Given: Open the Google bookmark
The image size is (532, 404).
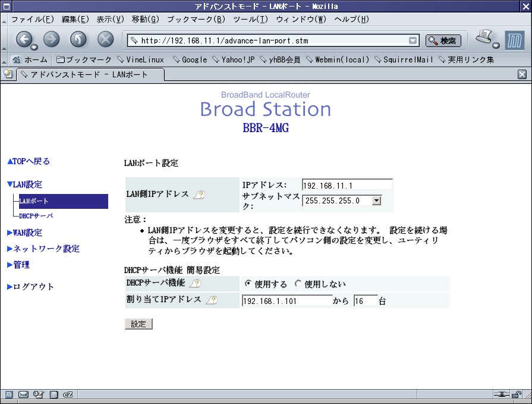Looking at the screenshot, I should pos(190,59).
